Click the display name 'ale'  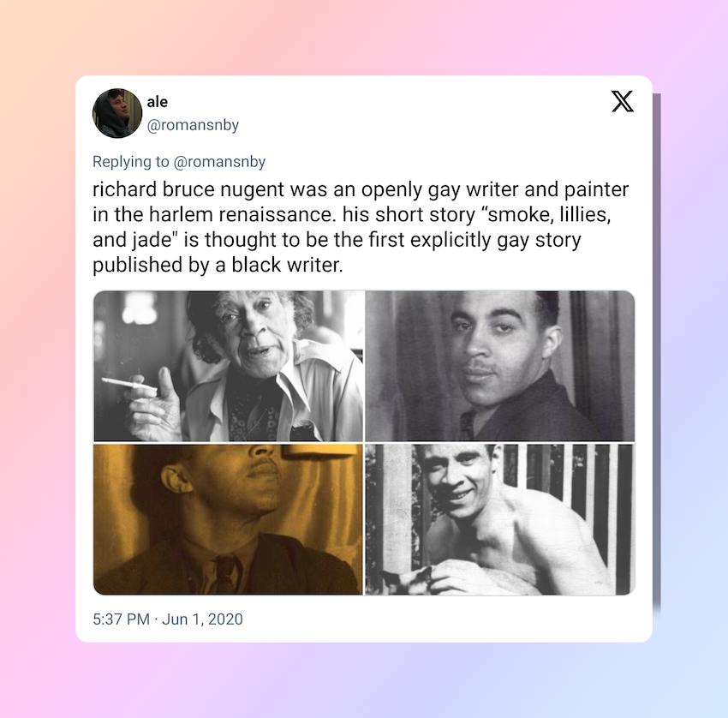158,102
